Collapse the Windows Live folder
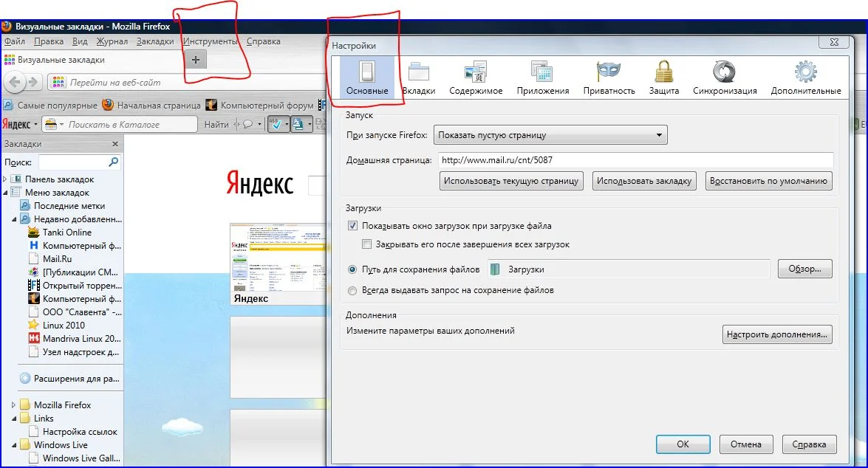Viewport: 868px width, 468px height. [14, 445]
